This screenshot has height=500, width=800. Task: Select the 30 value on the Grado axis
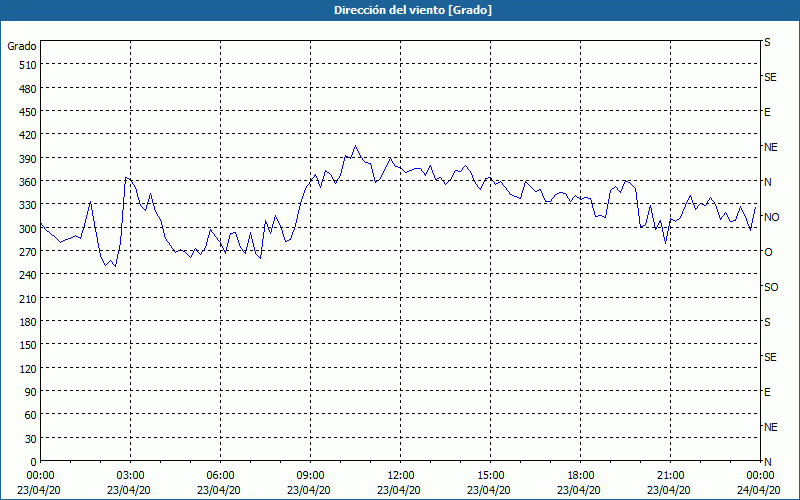pyautogui.click(x=31, y=439)
